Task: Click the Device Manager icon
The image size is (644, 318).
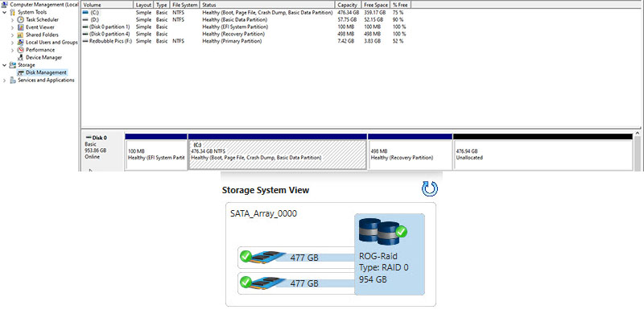Action: point(21,57)
